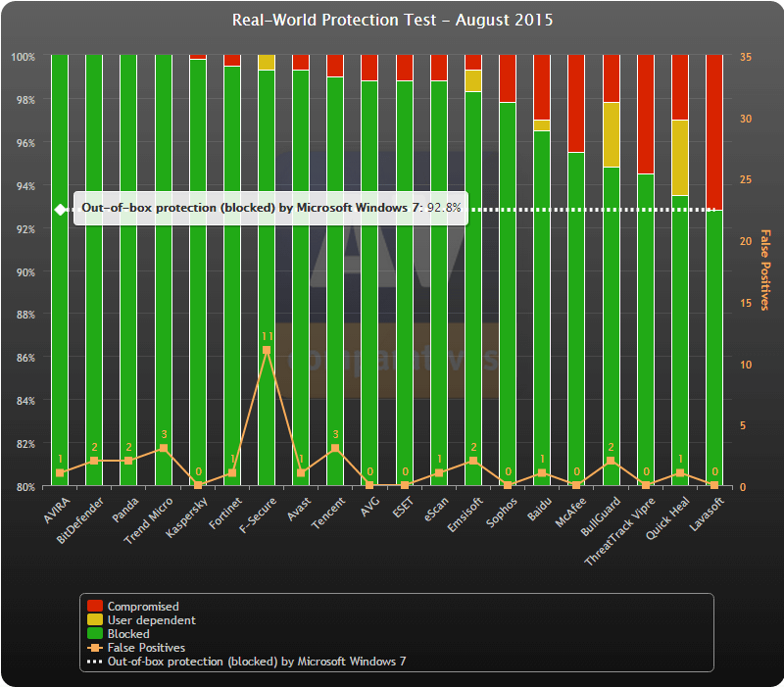Click the False Positives axis title
This screenshot has height=687, width=784.
tap(764, 270)
